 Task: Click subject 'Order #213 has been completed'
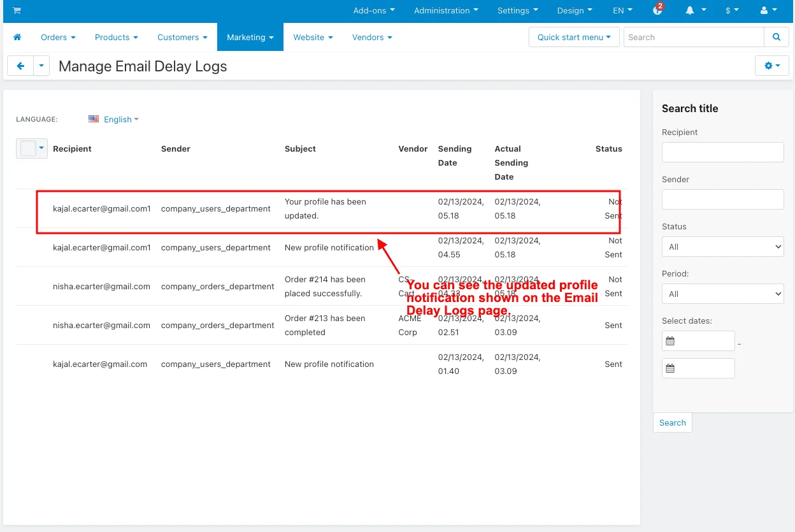(x=325, y=325)
